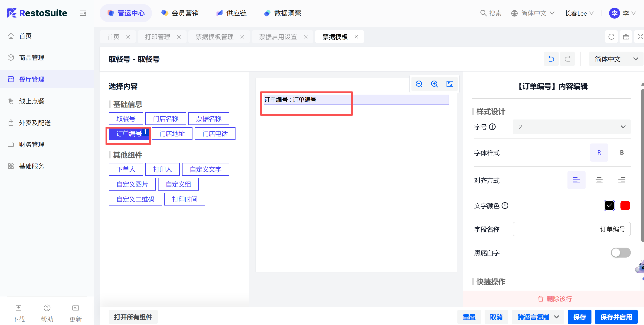Select right alignment icon
Screen dimensions: 644x325
(622, 180)
